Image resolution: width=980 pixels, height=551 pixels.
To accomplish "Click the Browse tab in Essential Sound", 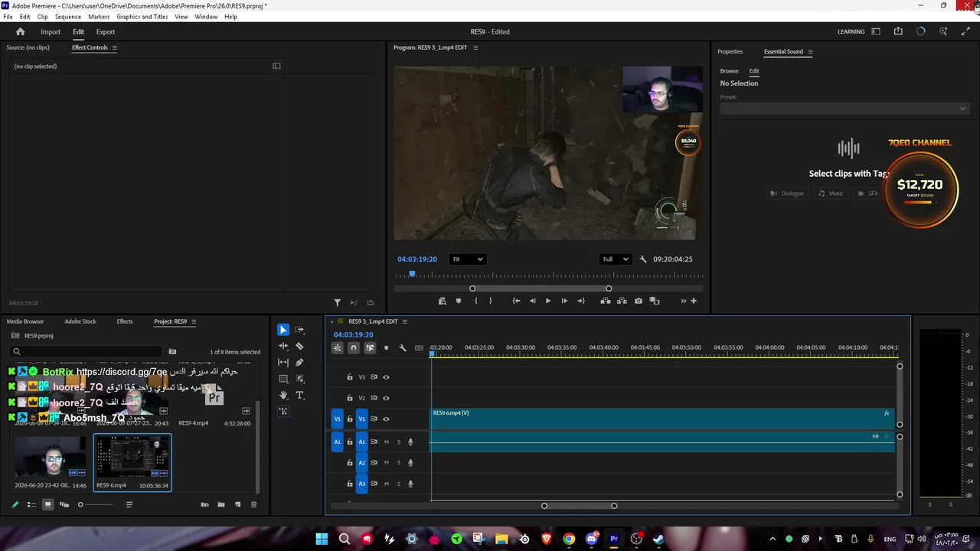I will pyautogui.click(x=729, y=71).
